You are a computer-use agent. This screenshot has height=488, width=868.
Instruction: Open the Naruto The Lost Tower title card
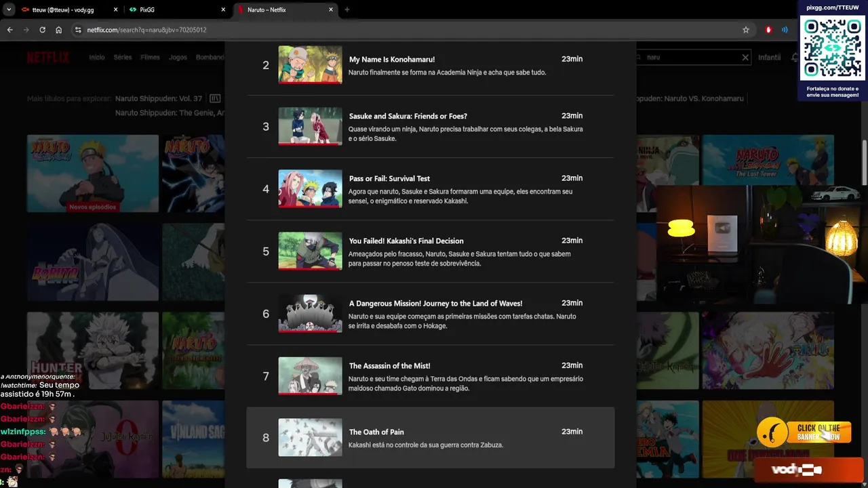[x=768, y=160]
